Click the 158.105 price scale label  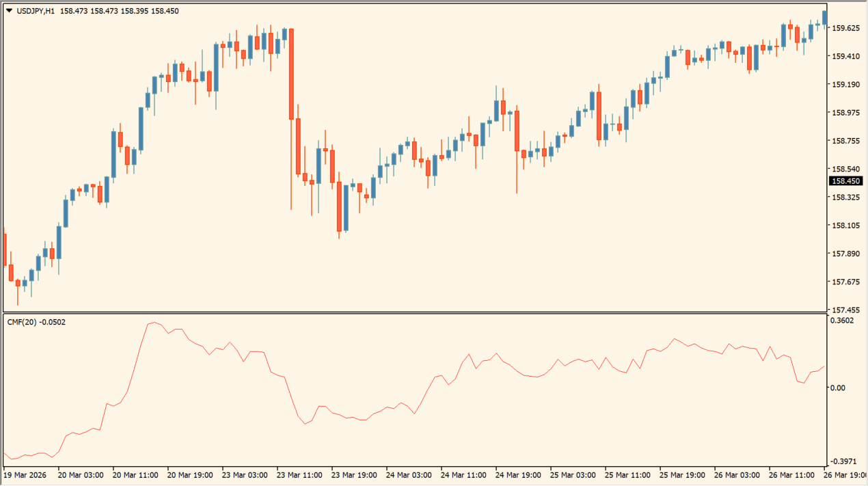click(x=845, y=226)
